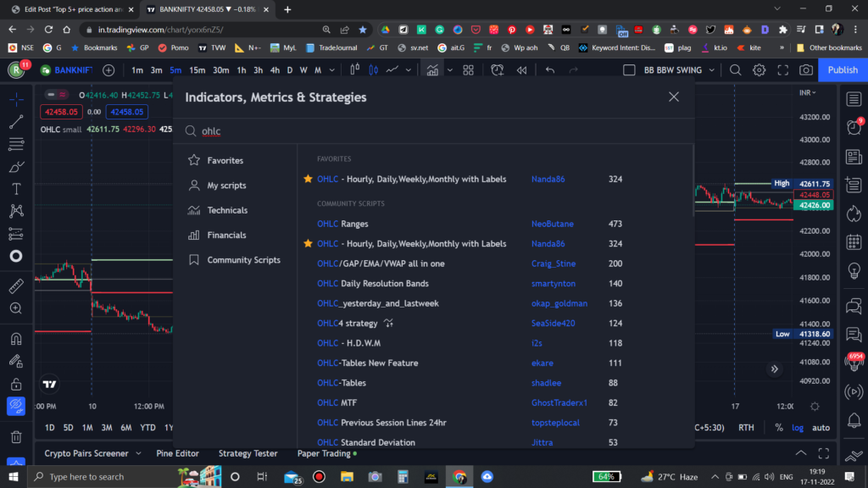This screenshot has width=868, height=488.
Task: Select the trend line drawing tool
Action: click(x=16, y=122)
